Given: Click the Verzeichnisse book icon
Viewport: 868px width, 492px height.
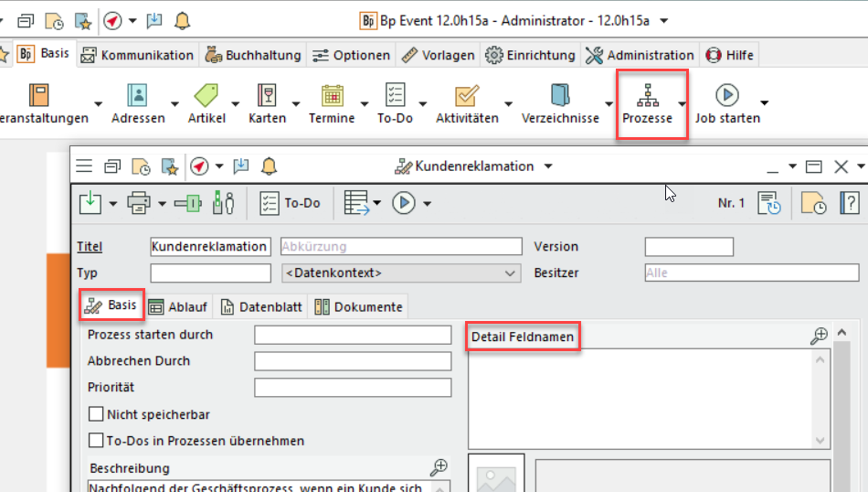Looking at the screenshot, I should [x=560, y=95].
